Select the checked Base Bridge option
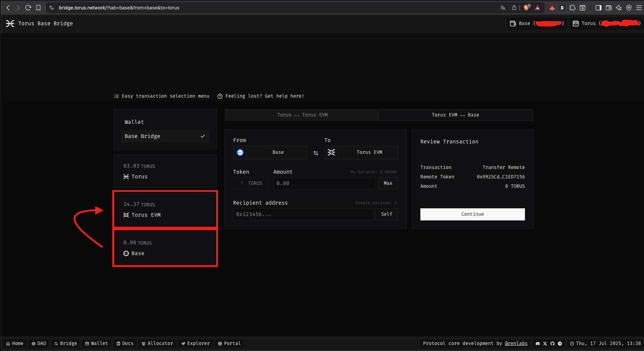 pos(165,136)
